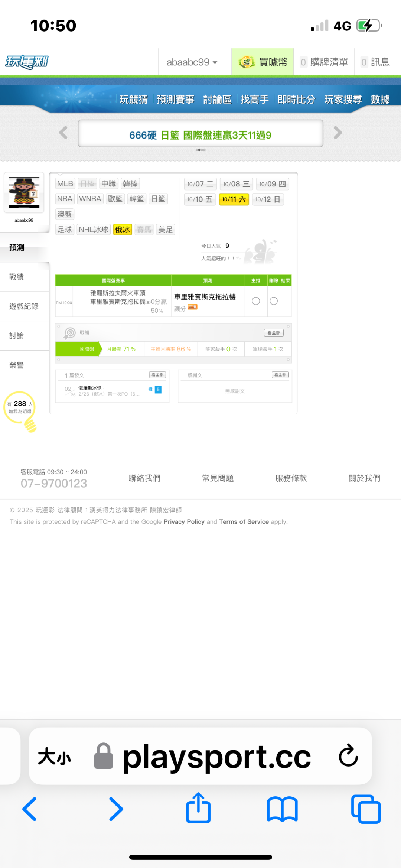The width and height of the screenshot is (401, 868).
Task: Open 玩家搜尋 menu item
Action: 343,100
